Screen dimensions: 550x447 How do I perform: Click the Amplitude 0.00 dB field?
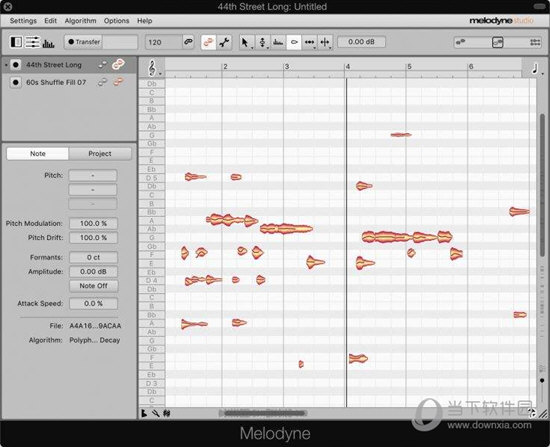click(x=93, y=272)
